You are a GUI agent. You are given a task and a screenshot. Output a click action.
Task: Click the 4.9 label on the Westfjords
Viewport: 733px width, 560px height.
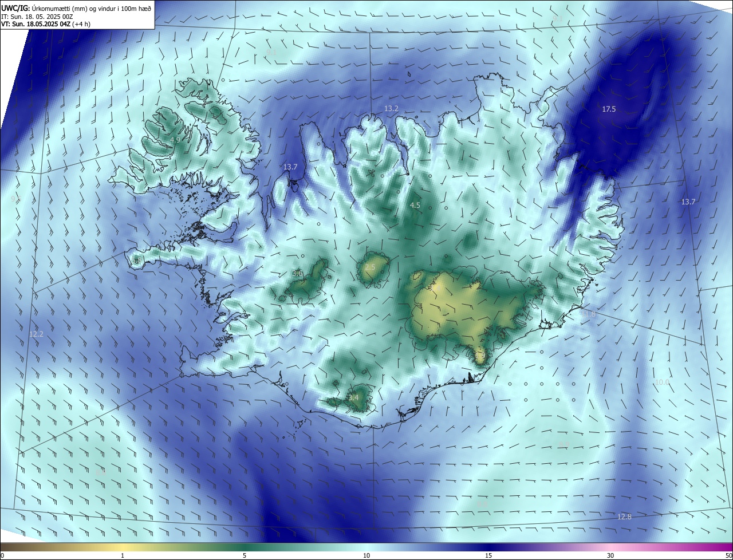pos(176,140)
